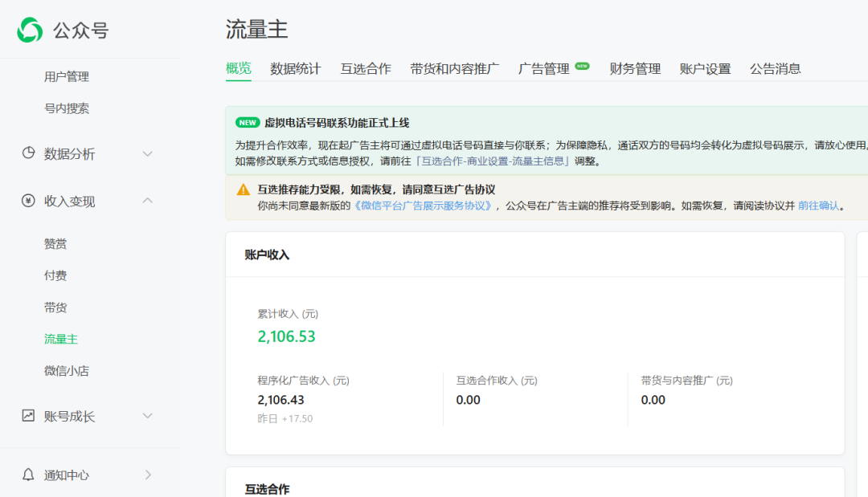Open the 赞赏 sidebar item
The image size is (868, 497).
[55, 243]
